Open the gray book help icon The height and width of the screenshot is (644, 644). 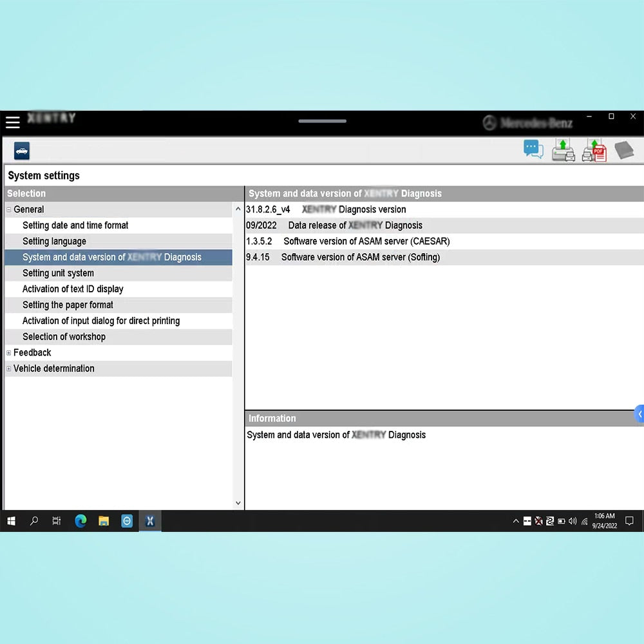pyautogui.click(x=624, y=150)
